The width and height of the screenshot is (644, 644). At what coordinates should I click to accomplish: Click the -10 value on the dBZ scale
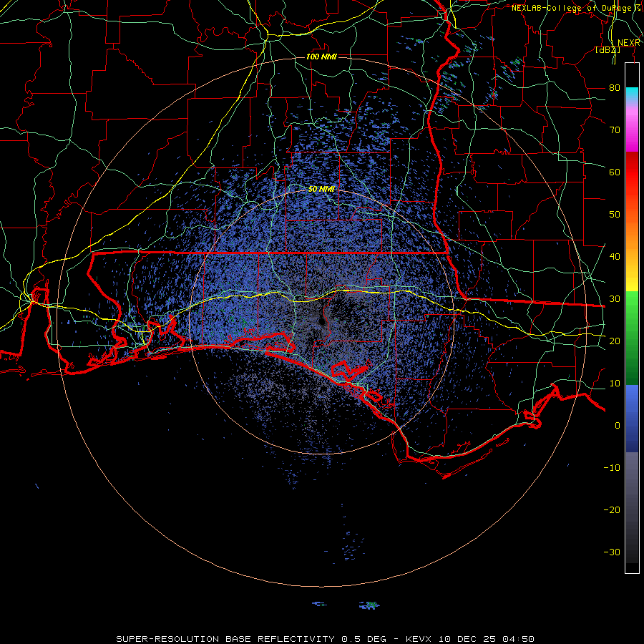pyautogui.click(x=612, y=468)
